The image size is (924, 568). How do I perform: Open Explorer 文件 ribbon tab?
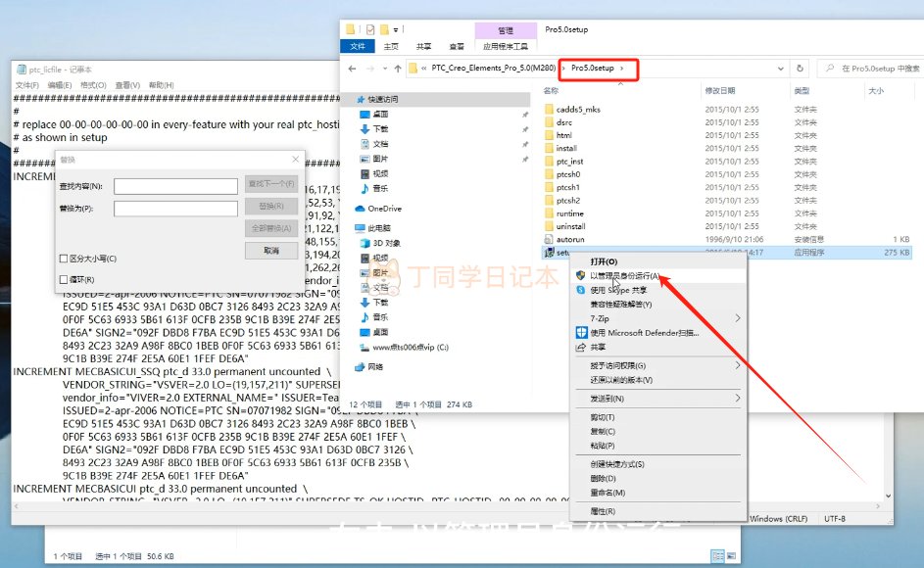pyautogui.click(x=358, y=46)
